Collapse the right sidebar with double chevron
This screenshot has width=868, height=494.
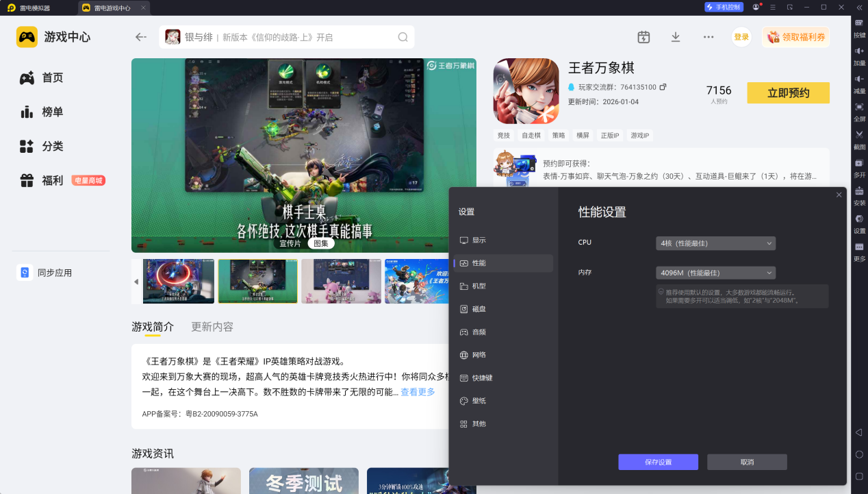click(859, 8)
